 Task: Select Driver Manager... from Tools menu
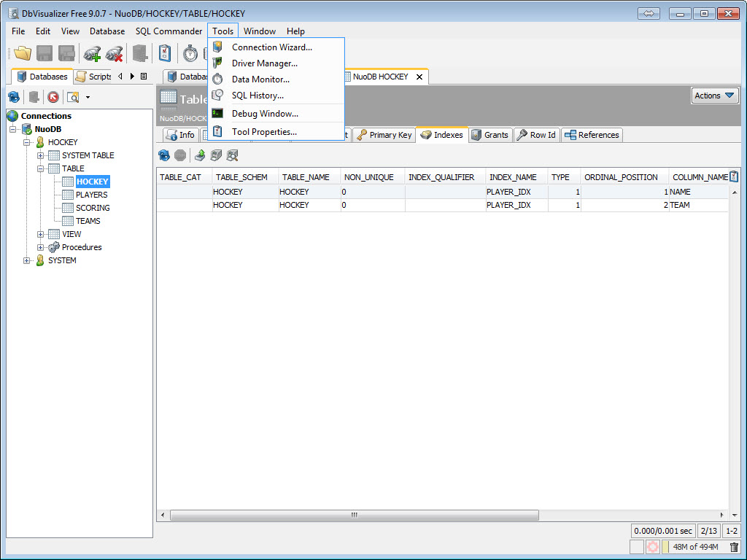pyautogui.click(x=276, y=63)
